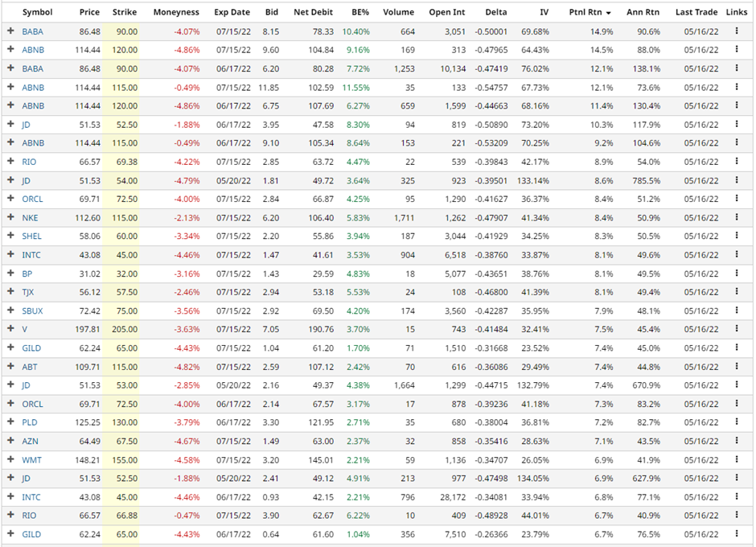756x547 pixels.
Task: Select the 785.5% Ann Rtn value
Action: click(x=646, y=181)
